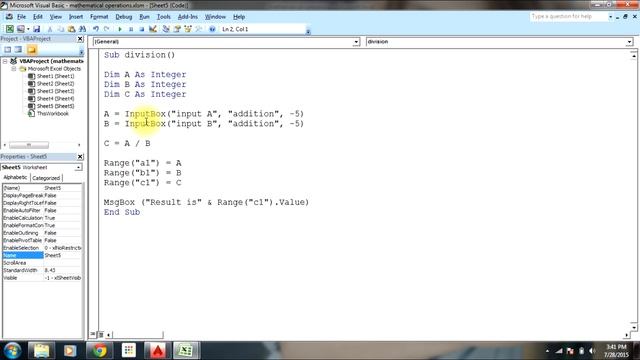Screen dimensions: 640x360
Task: Toggle Design Mode icon
Action: point(153,29)
